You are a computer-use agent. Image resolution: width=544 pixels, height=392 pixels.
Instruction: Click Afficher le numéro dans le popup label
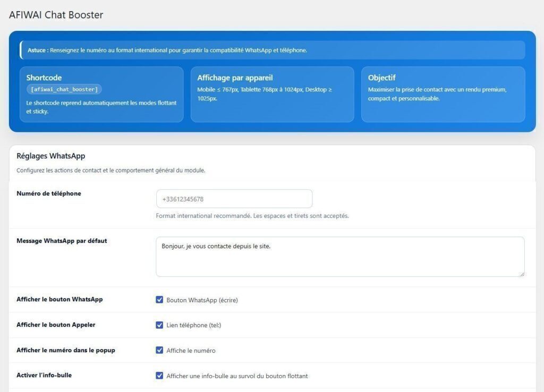[x=65, y=350]
